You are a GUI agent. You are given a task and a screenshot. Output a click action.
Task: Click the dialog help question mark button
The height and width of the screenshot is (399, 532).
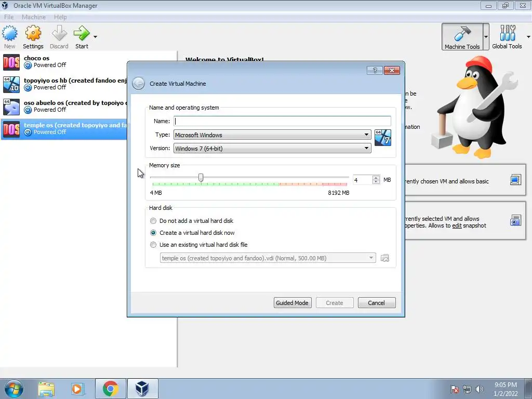click(x=375, y=70)
